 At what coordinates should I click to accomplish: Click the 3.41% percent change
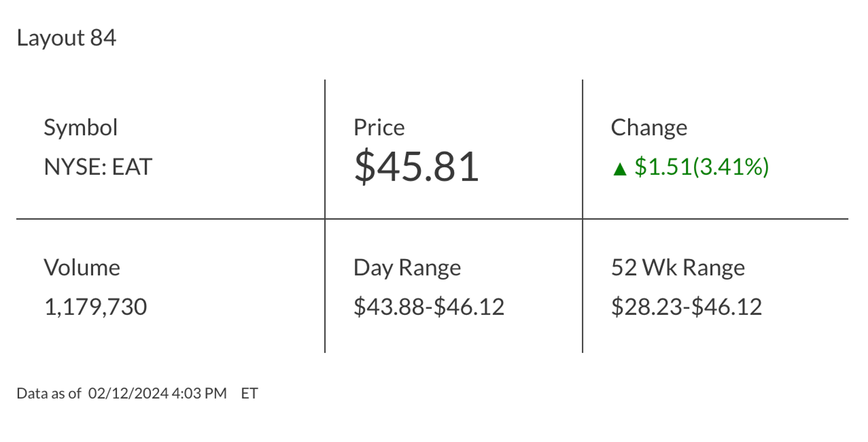(x=731, y=167)
